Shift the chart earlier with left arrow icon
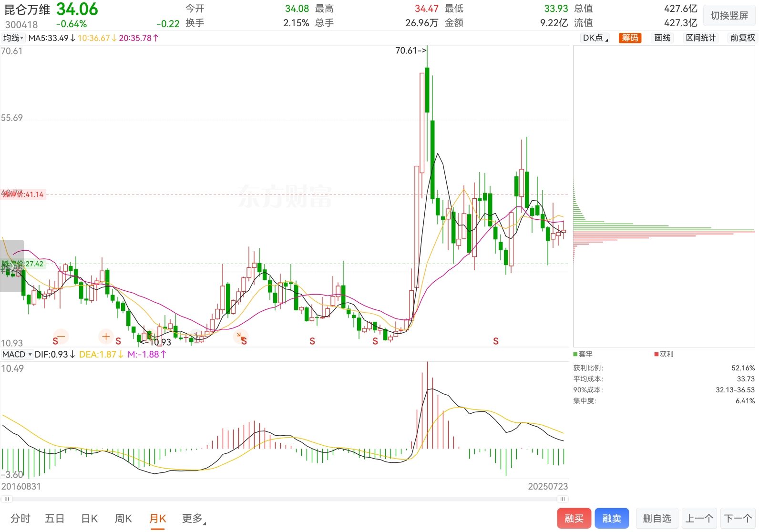Image resolution: width=759 pixels, height=532 pixels. 150,337
